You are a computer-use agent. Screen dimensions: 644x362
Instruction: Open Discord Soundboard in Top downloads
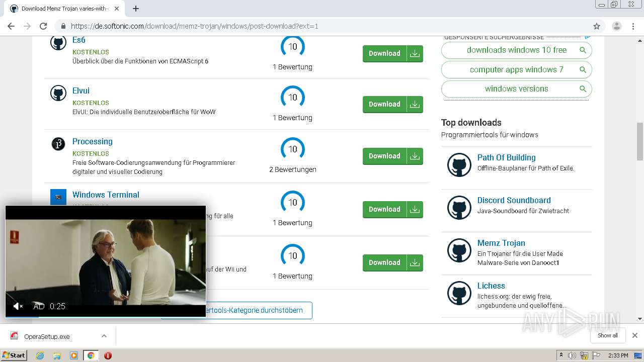tap(514, 201)
